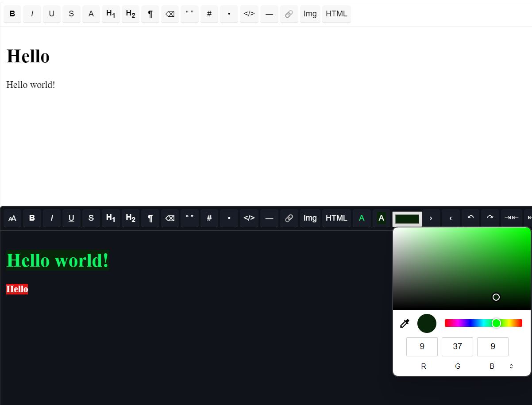The image size is (532, 405).
Task: Apply Heading 2 from the dark toolbar
Action: click(131, 218)
